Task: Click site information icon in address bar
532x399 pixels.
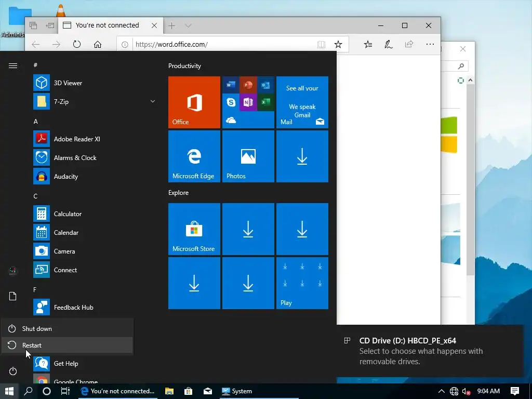Action: 125,45
